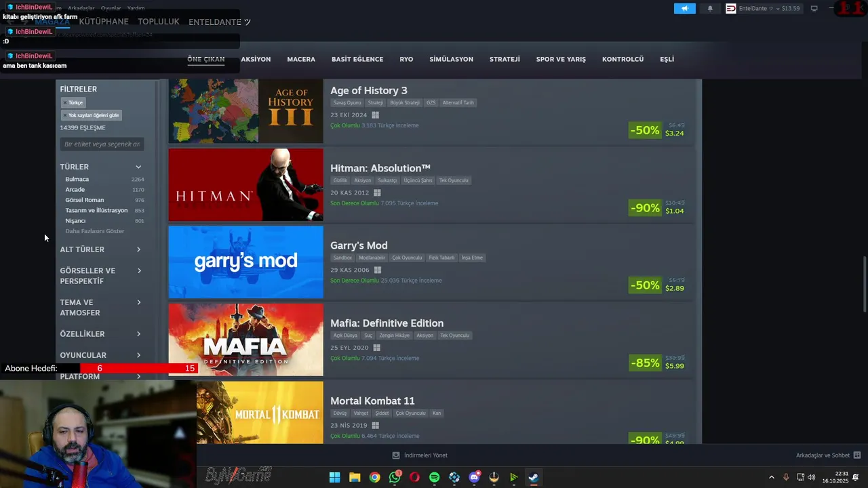
Task: Open Google Chrome from the taskbar
Action: pos(374,477)
